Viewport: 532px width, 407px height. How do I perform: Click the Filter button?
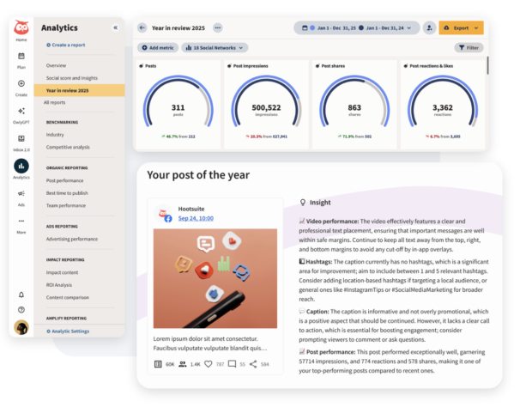(x=469, y=48)
